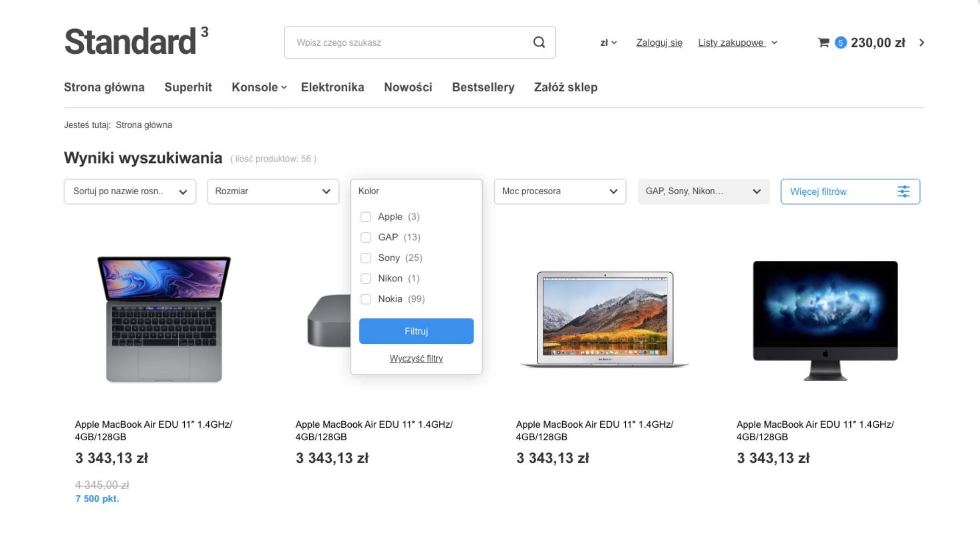Screen dimensions: 980x537
Task: Open the iMac Pro product thumbnail
Action: point(825,320)
